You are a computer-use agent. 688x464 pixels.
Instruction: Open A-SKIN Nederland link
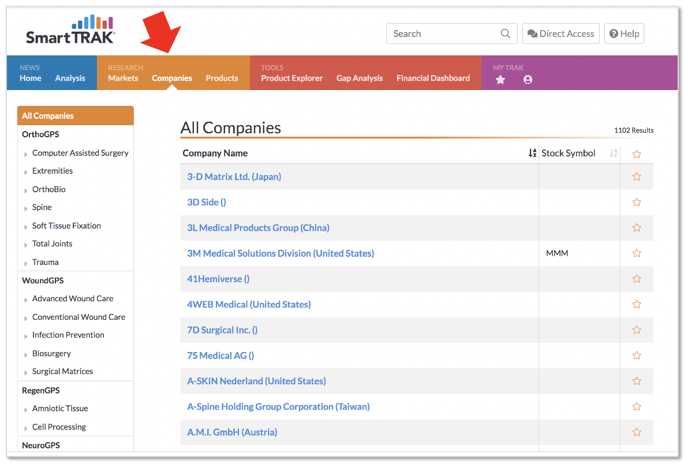pos(257,381)
